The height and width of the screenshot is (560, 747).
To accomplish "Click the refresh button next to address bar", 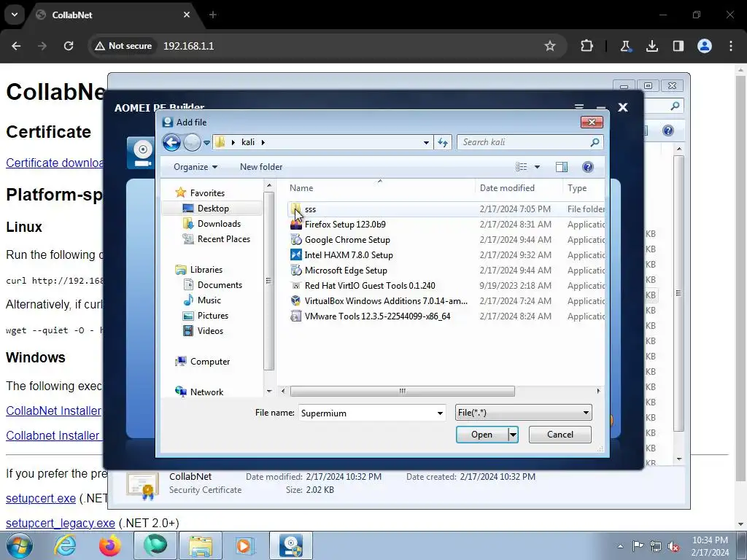I will (x=443, y=142).
